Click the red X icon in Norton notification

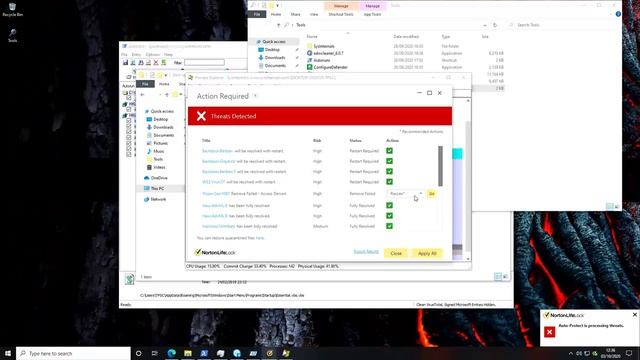[549, 331]
